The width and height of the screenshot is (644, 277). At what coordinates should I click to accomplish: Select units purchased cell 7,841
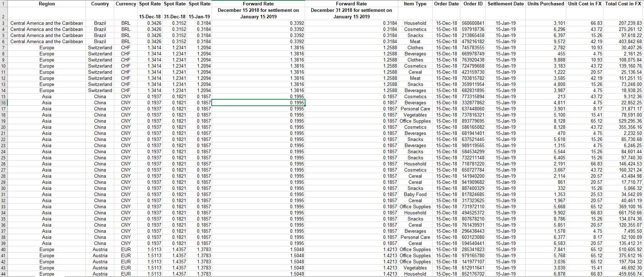coord(546,250)
